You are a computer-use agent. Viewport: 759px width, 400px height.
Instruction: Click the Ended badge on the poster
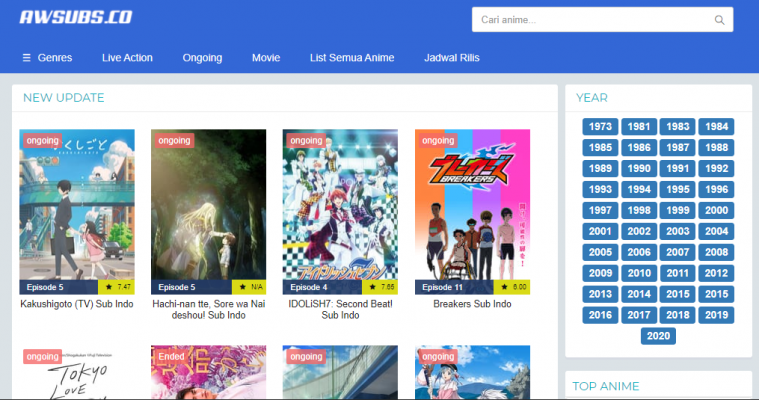click(171, 356)
